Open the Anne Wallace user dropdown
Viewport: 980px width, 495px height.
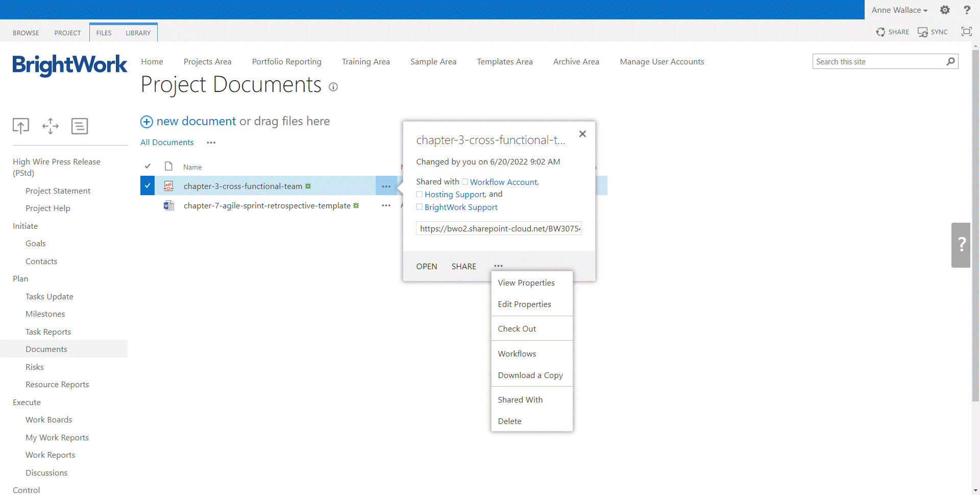[899, 10]
